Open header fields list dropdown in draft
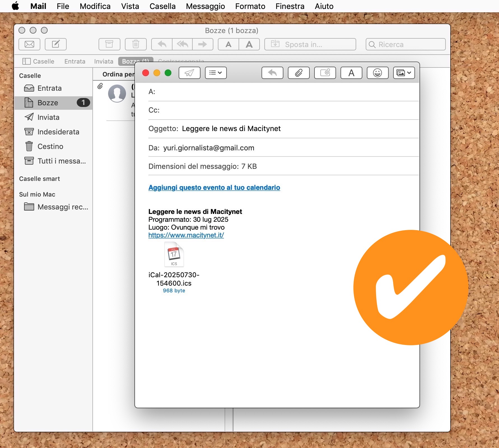499x448 pixels. [x=216, y=73]
